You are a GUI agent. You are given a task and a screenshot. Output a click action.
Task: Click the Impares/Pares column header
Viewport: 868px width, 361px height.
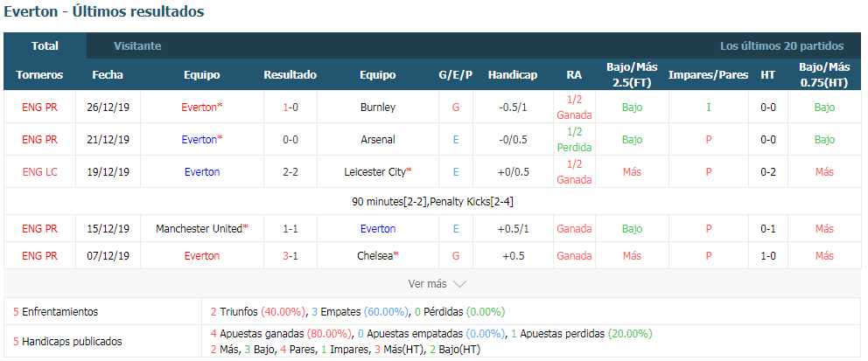tap(708, 74)
